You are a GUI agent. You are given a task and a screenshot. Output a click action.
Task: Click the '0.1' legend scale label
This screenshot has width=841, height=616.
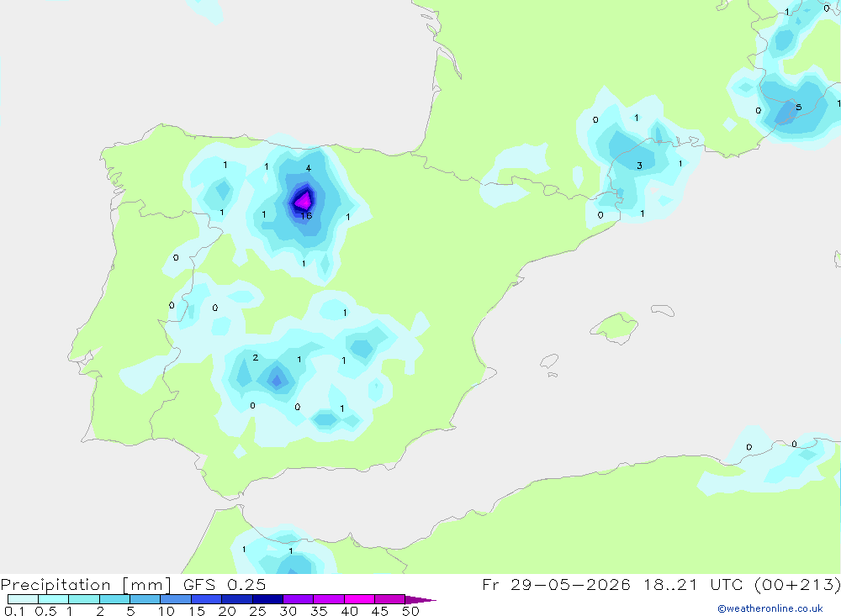(x=14, y=611)
